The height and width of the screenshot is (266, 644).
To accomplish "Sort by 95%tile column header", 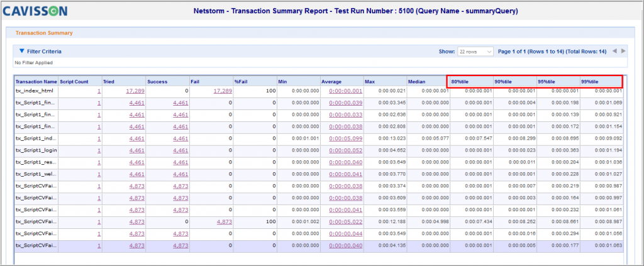I will (547, 82).
